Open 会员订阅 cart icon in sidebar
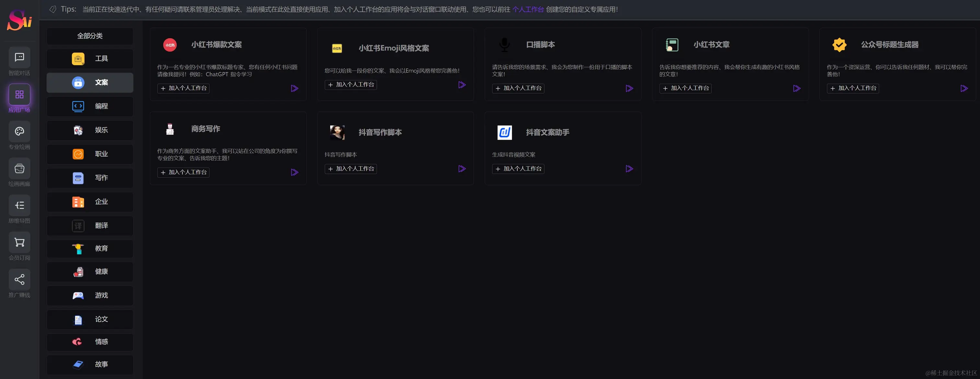This screenshot has height=379, width=980. click(19, 242)
